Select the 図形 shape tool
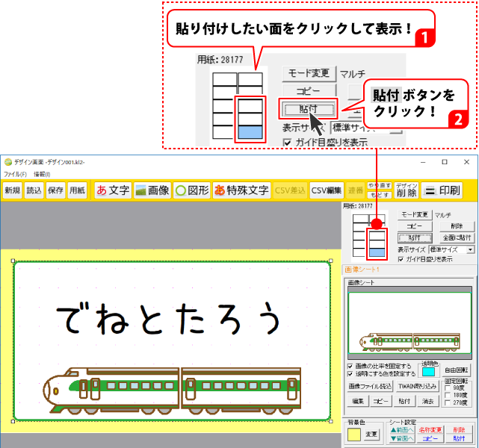Image resolution: width=479 pixels, height=448 pixels. pos(192,190)
